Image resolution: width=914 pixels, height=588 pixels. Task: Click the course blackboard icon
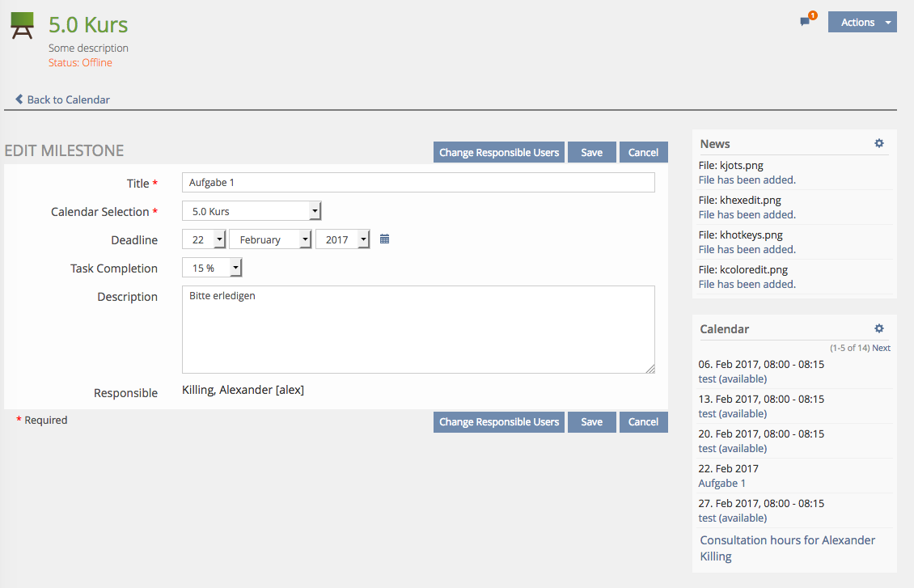[x=23, y=26]
